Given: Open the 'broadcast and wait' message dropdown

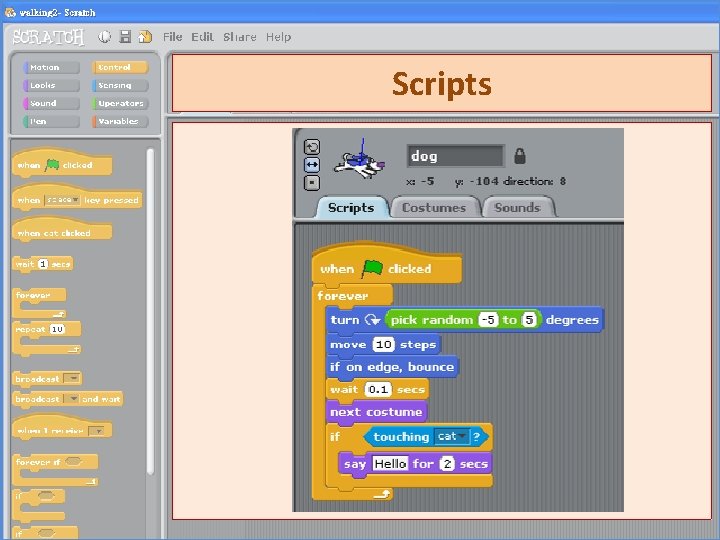Looking at the screenshot, I should point(72,399).
